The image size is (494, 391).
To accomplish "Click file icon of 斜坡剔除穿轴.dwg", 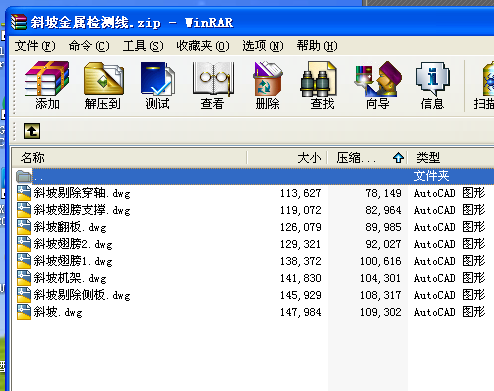I will (24, 193).
